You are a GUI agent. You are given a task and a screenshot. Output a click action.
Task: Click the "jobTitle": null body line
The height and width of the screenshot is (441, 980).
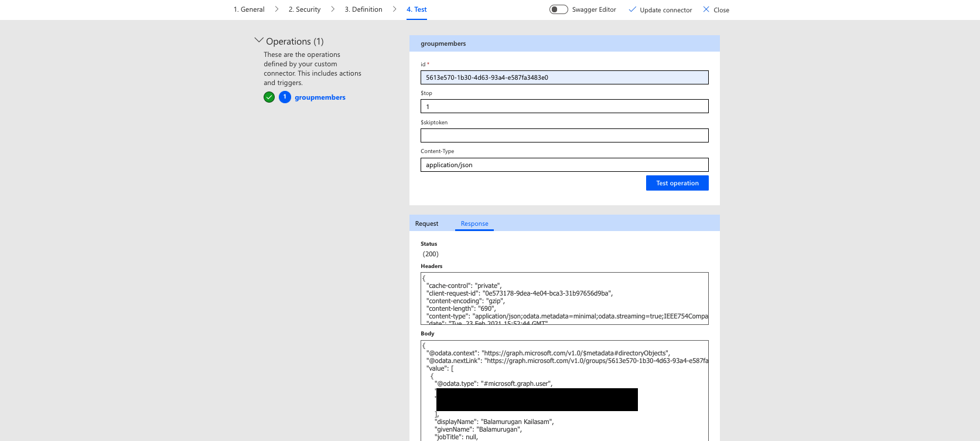(456, 437)
